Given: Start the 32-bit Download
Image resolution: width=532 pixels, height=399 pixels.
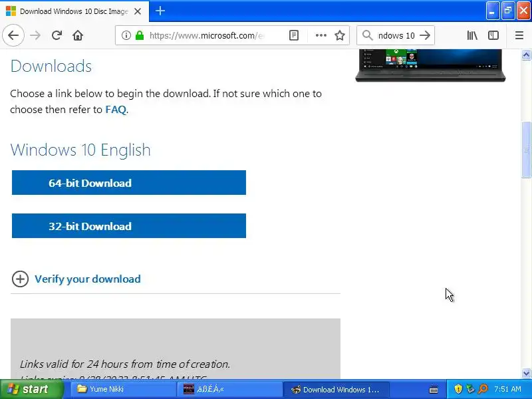Looking at the screenshot, I should [129, 226].
